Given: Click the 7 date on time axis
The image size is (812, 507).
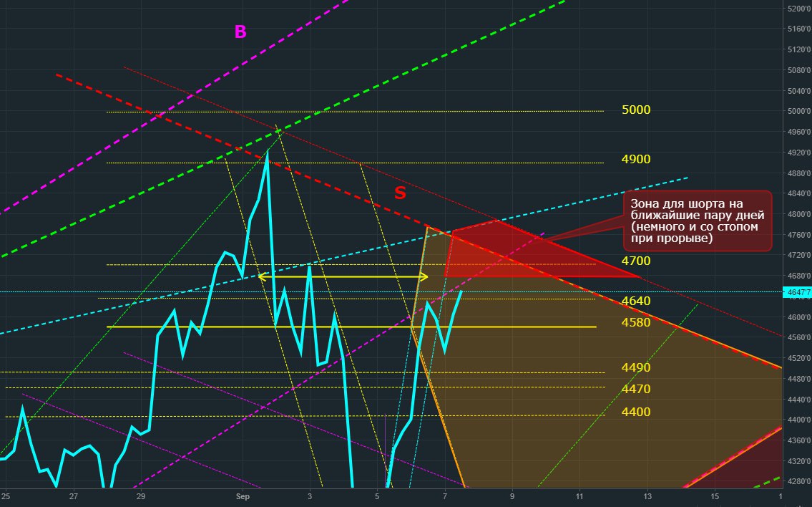Looking at the screenshot, I should (445, 497).
